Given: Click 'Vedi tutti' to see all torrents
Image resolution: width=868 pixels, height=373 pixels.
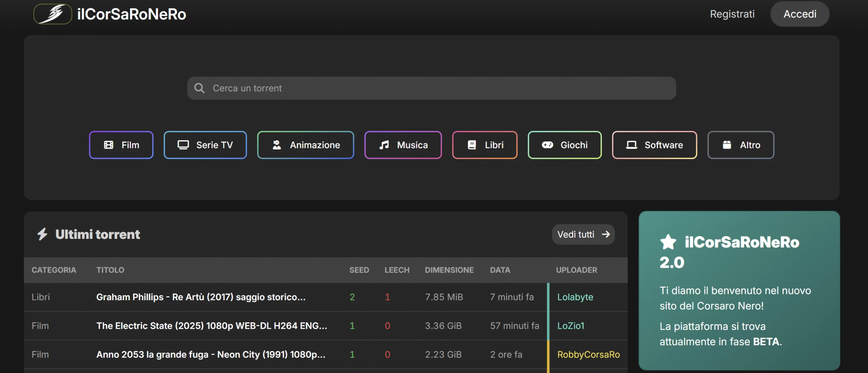Looking at the screenshot, I should [583, 235].
